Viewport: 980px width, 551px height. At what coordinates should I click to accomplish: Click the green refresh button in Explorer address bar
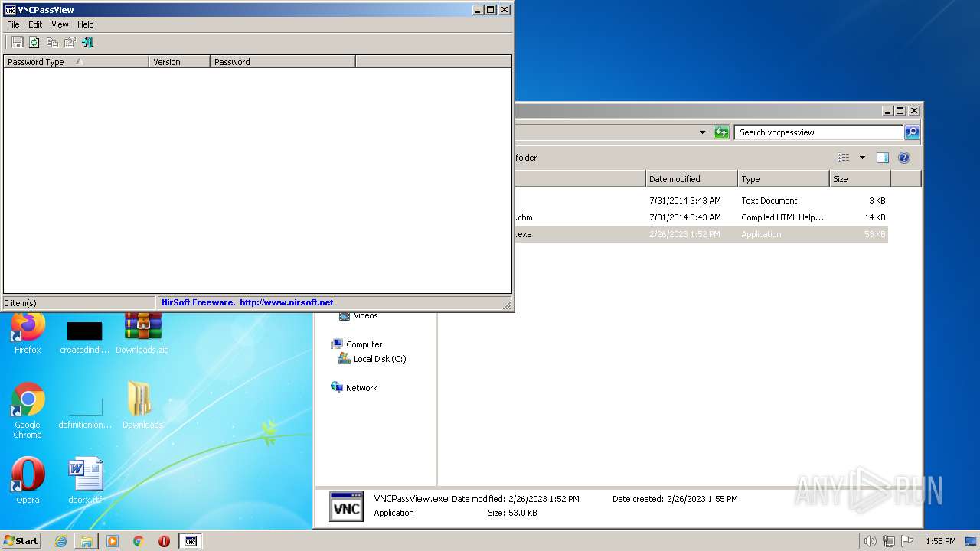click(721, 132)
